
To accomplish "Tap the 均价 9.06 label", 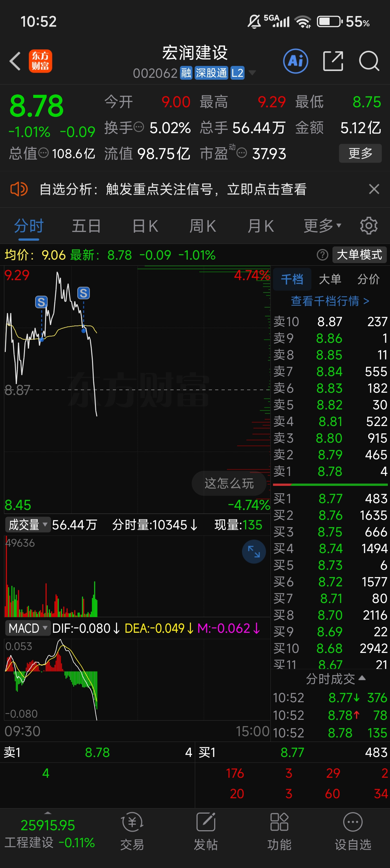I will click(35, 255).
